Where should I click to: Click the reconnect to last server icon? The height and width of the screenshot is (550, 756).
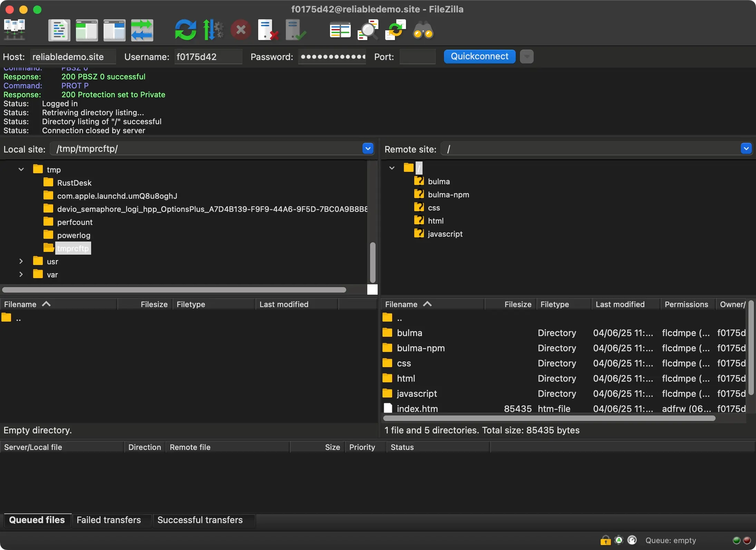(x=296, y=30)
